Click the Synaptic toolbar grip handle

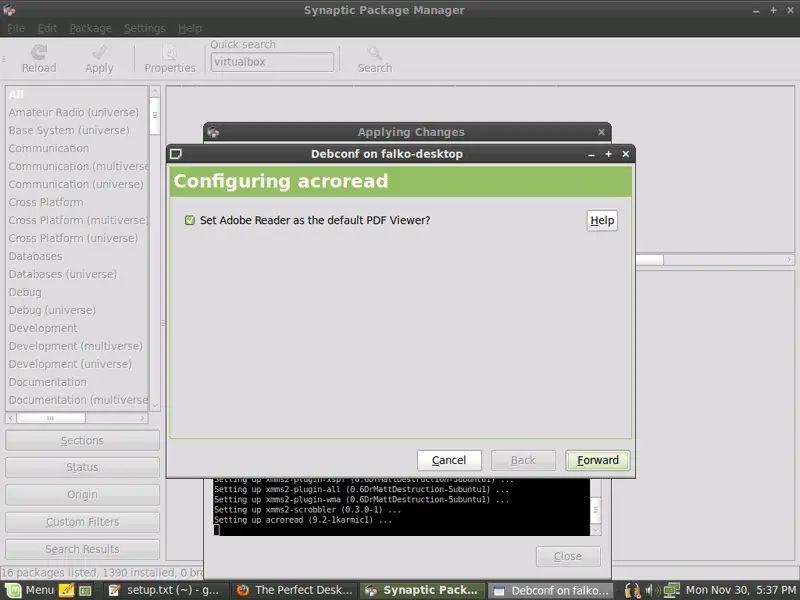pos(4,59)
